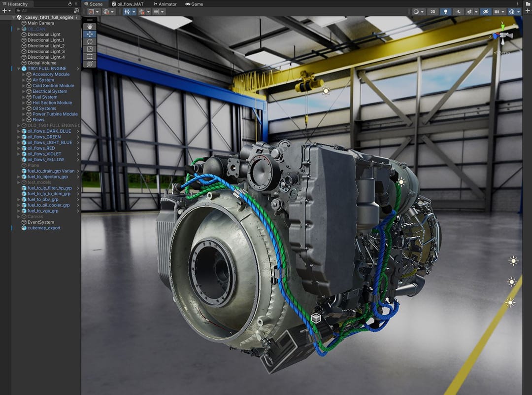532x395 pixels.
Task: Open prefab arrow for T901 FULL ENGINE
Action: (78, 69)
